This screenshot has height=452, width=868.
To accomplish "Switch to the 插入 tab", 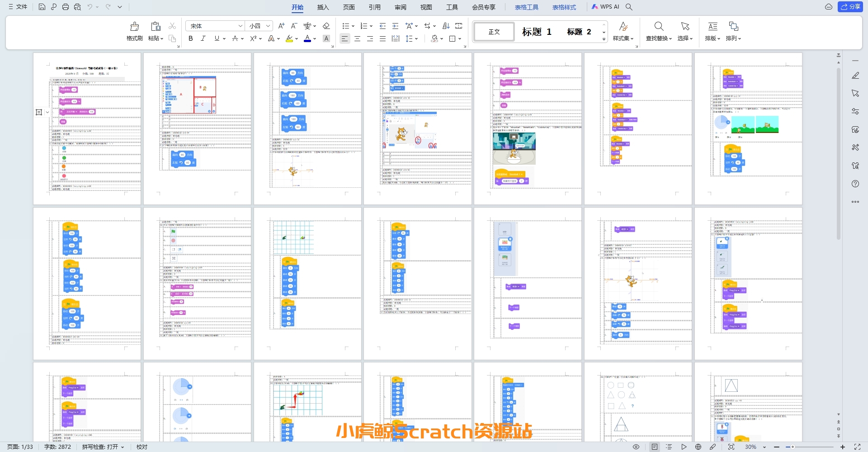I will click(x=323, y=7).
